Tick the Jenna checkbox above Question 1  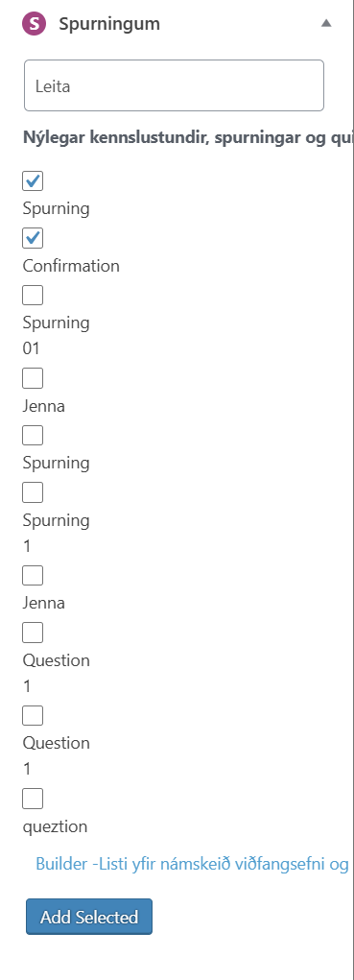pos(33,576)
